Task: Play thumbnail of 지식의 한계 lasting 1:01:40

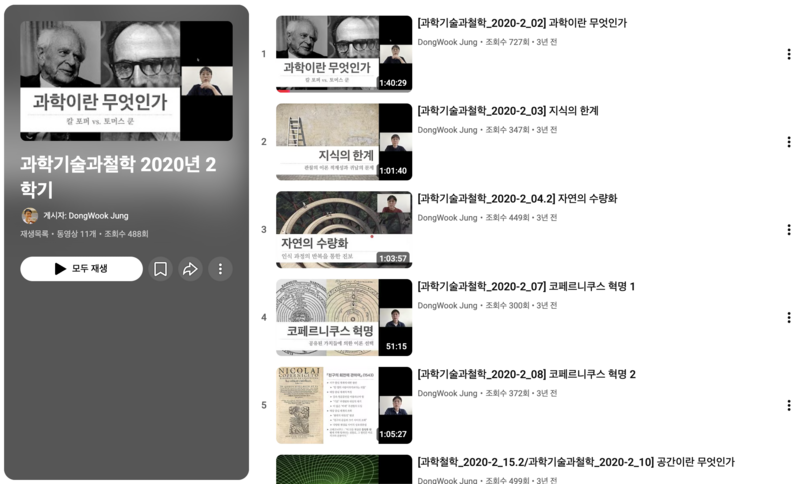Action: pyautogui.click(x=344, y=142)
